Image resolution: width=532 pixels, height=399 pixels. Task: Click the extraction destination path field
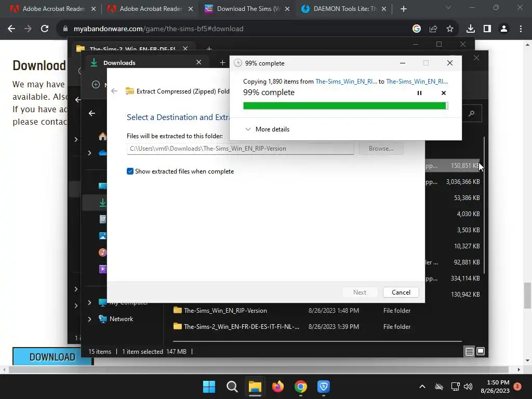(240, 149)
